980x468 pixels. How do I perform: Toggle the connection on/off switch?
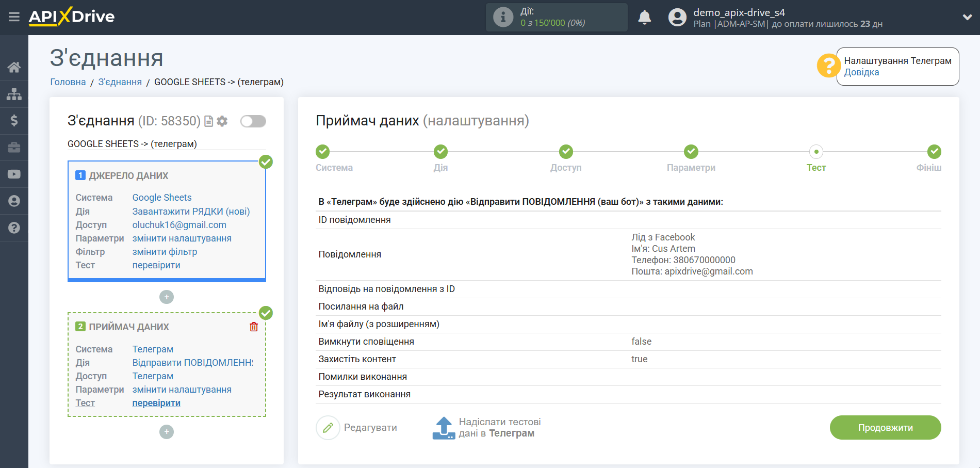tap(253, 121)
